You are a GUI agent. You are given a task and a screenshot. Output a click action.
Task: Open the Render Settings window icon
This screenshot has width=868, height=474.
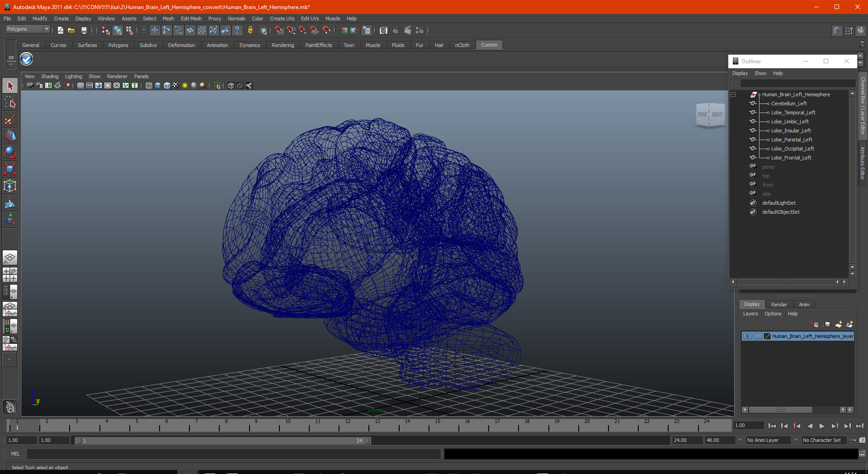click(420, 30)
